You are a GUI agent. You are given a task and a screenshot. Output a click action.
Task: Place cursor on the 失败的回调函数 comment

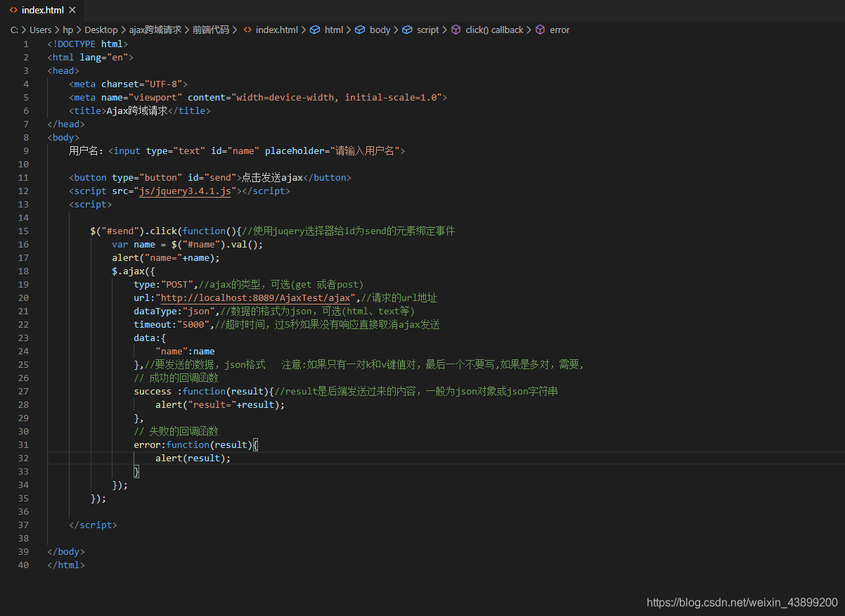[176, 431]
